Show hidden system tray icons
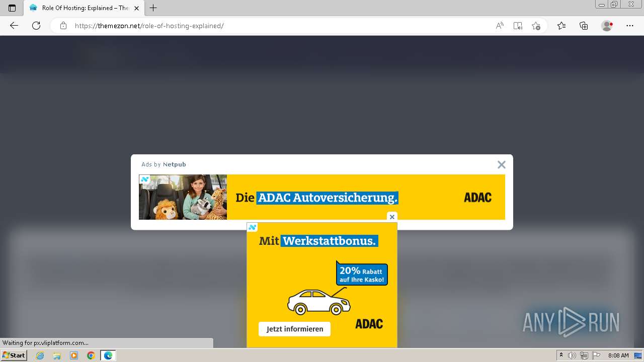644x362 pixels. point(561,355)
